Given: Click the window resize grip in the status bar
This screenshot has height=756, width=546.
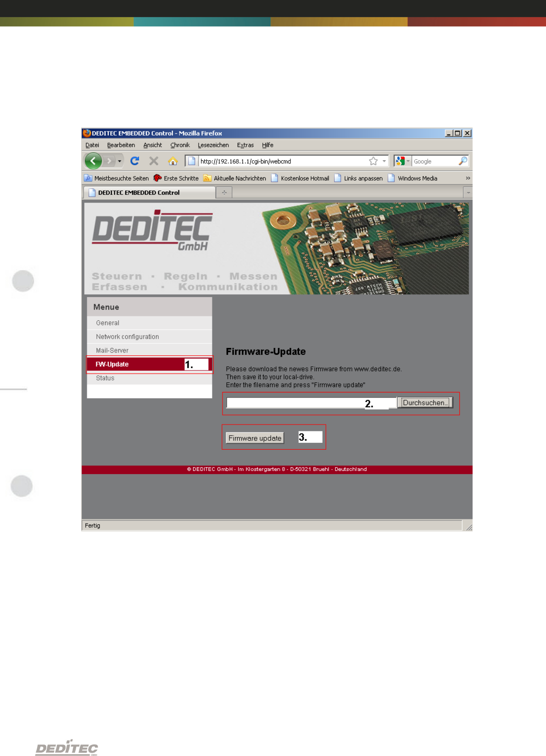Looking at the screenshot, I should coord(468,527).
